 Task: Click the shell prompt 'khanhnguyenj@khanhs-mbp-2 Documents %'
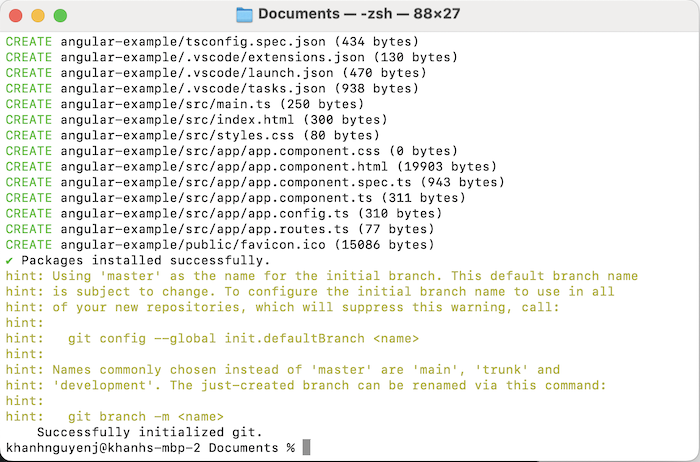point(150,448)
